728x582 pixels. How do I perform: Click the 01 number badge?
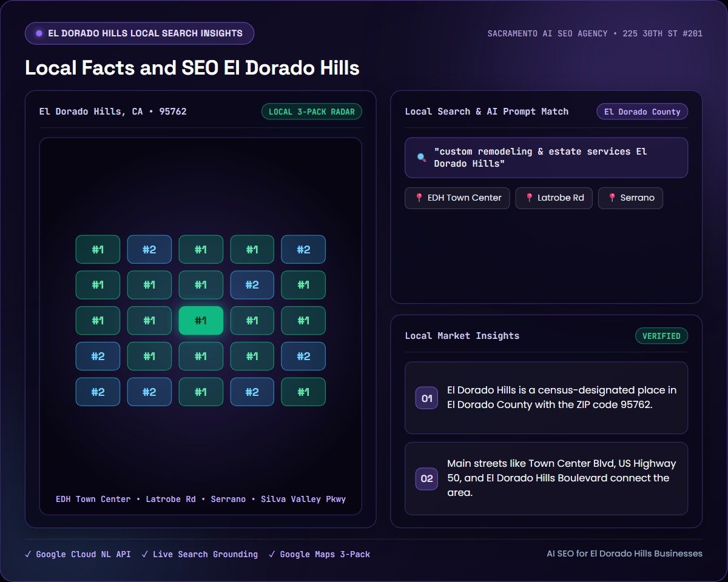click(426, 398)
